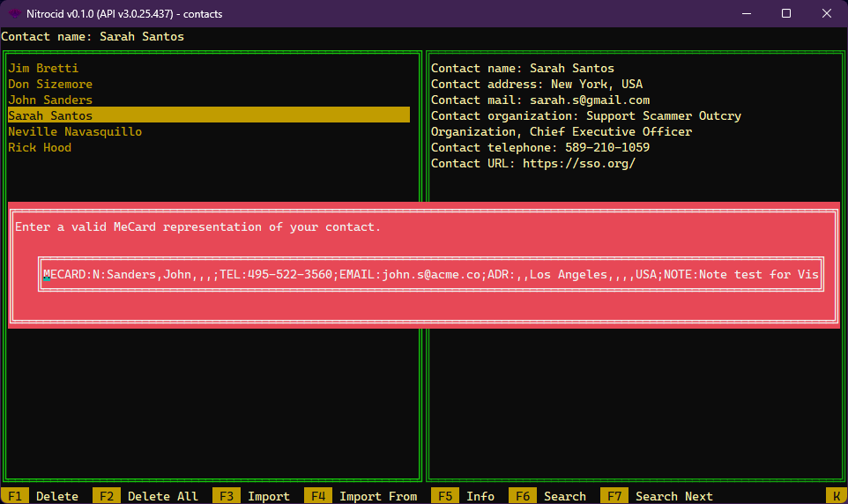Choose F4 Import From option
The width and height of the screenshot is (848, 504).
[x=363, y=496]
